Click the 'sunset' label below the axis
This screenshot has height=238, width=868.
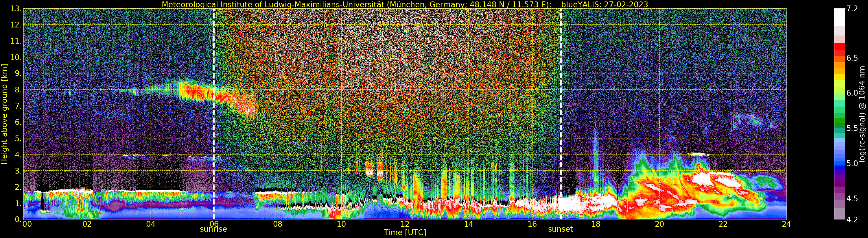click(x=560, y=229)
